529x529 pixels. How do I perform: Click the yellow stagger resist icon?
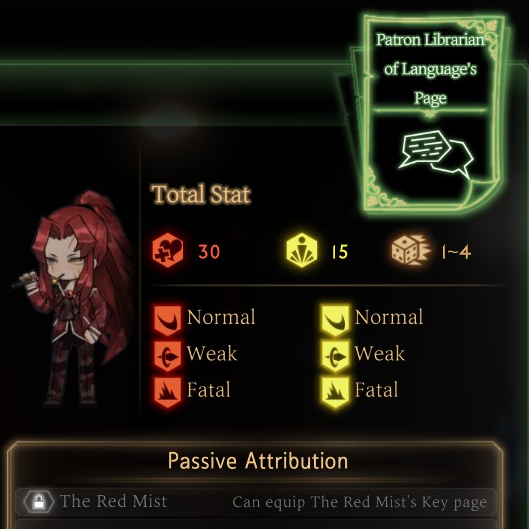[x=302, y=250]
